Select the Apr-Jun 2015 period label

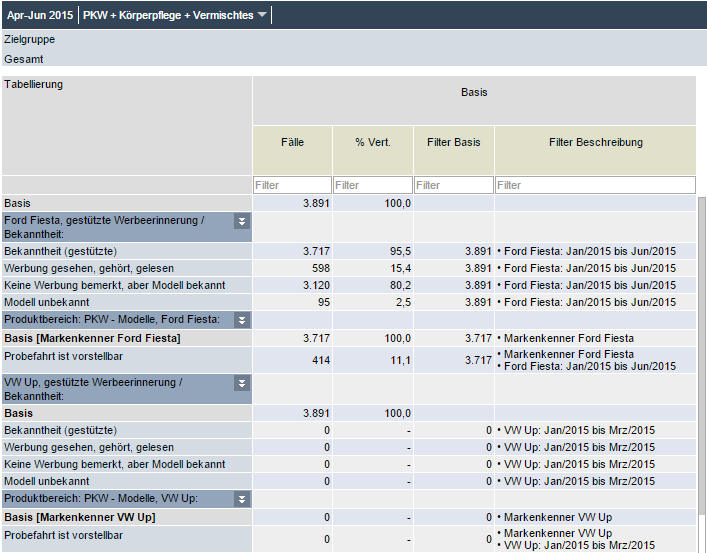point(40,15)
